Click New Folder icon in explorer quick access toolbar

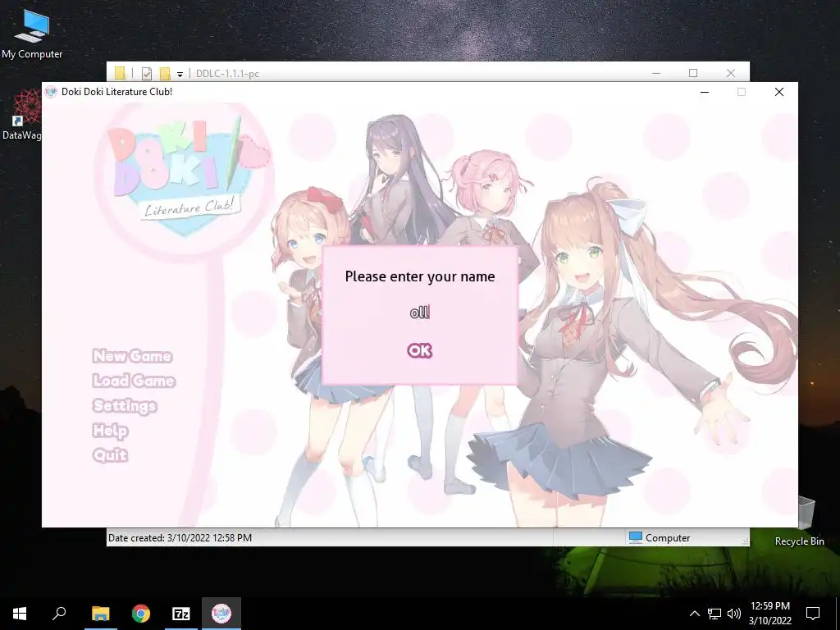point(165,73)
